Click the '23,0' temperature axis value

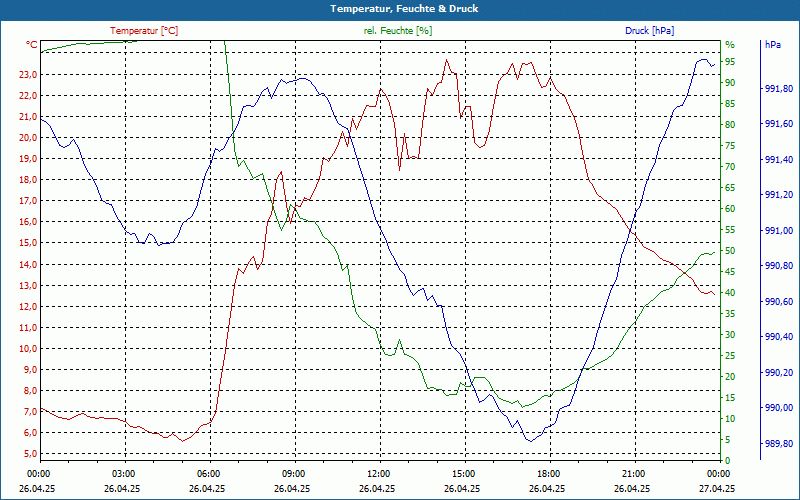tap(28, 75)
